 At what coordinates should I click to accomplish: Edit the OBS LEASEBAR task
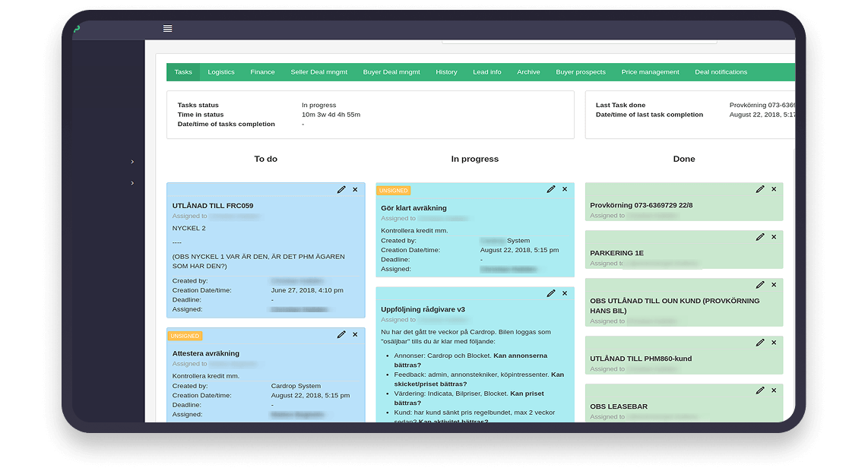tap(760, 390)
